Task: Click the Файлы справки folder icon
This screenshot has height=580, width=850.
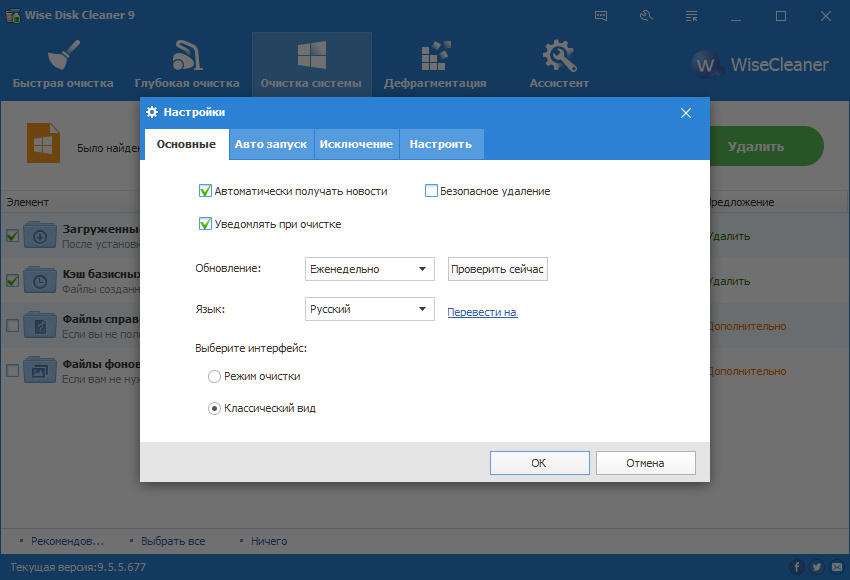Action: coord(40,325)
